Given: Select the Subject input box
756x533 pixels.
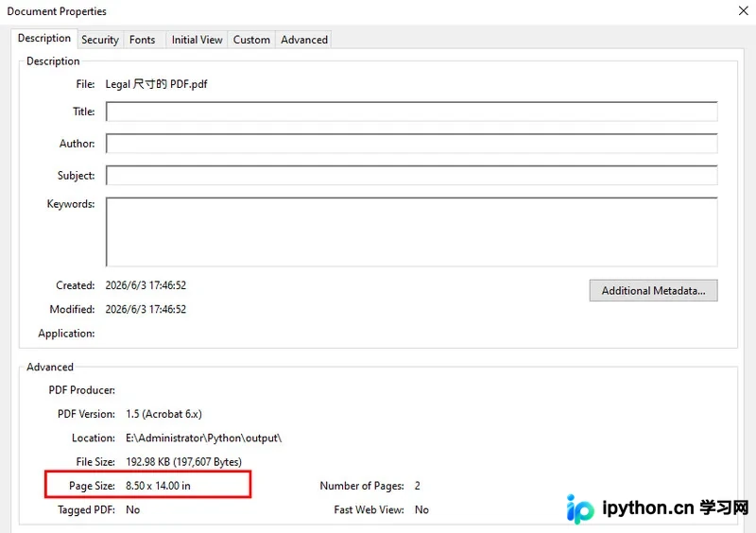Looking at the screenshot, I should tap(411, 175).
